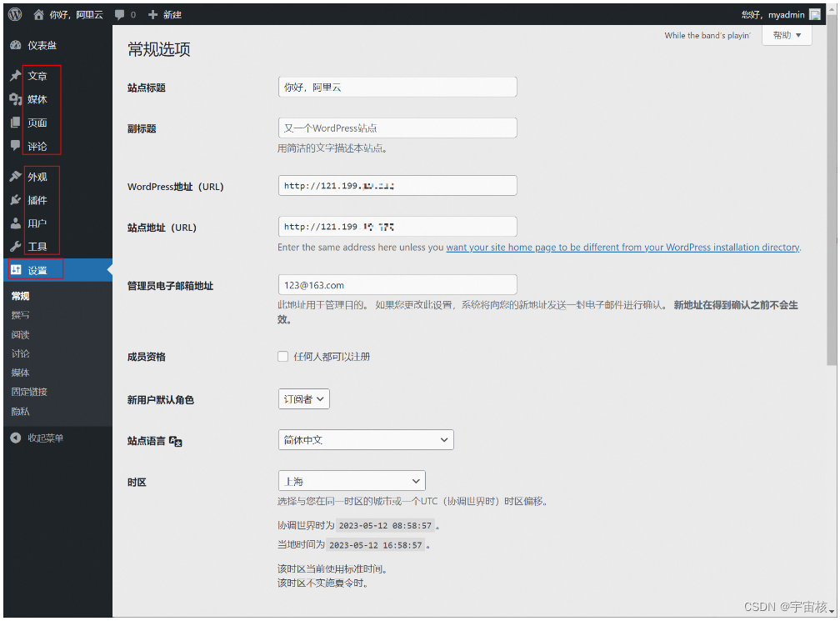Click the WordPress logo in admin bar
The height and width of the screenshot is (621, 840).
(x=15, y=14)
